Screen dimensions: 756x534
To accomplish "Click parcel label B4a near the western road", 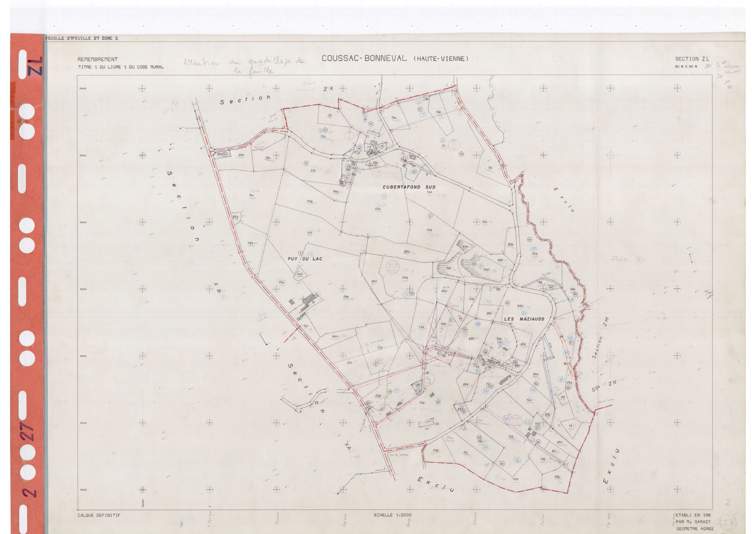I will click(x=219, y=154).
